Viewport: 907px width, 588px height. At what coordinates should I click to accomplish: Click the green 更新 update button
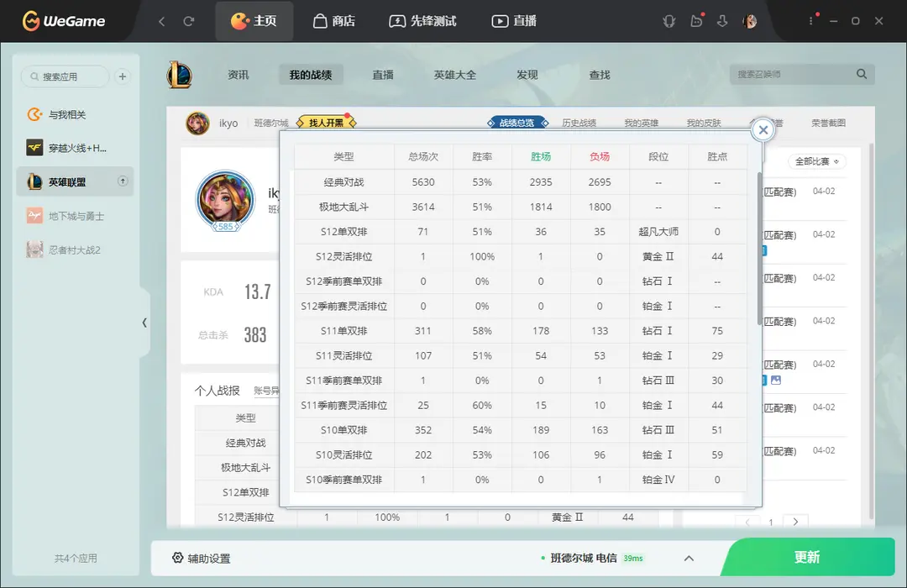point(808,557)
